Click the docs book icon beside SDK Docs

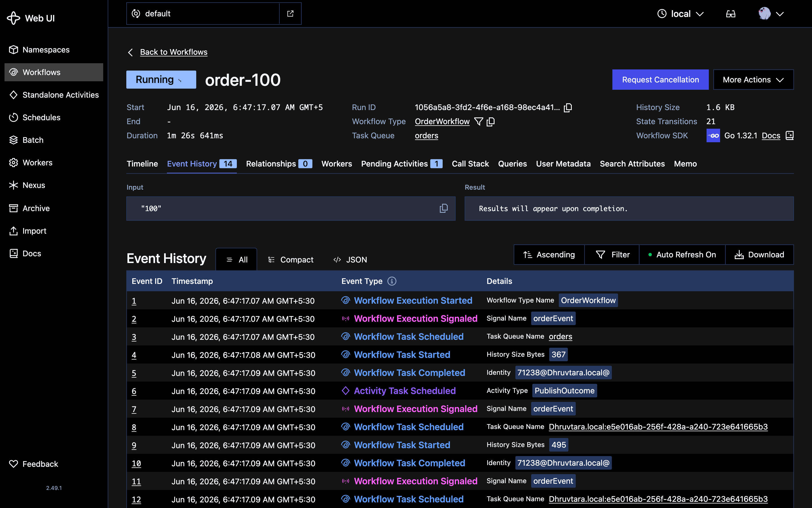[x=789, y=136]
